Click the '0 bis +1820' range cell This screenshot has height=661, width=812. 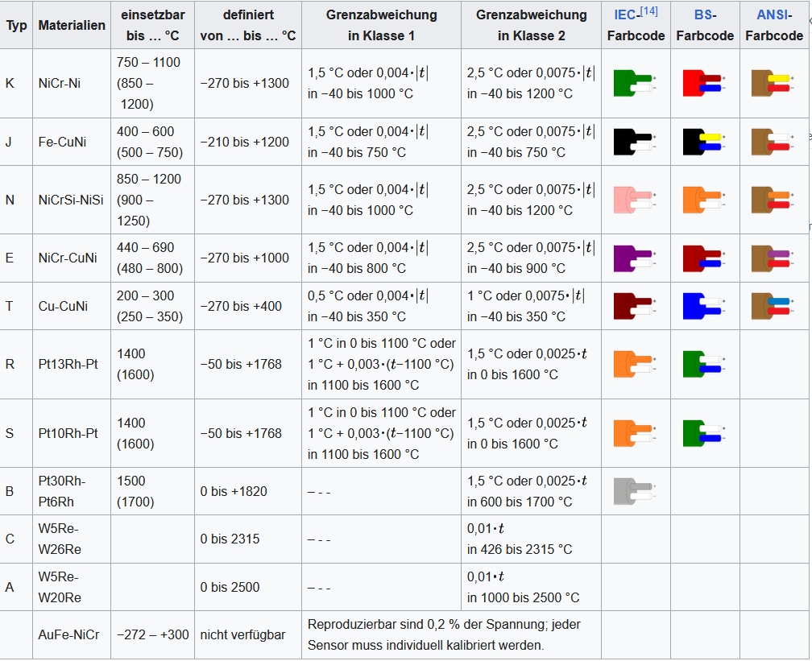click(x=248, y=491)
